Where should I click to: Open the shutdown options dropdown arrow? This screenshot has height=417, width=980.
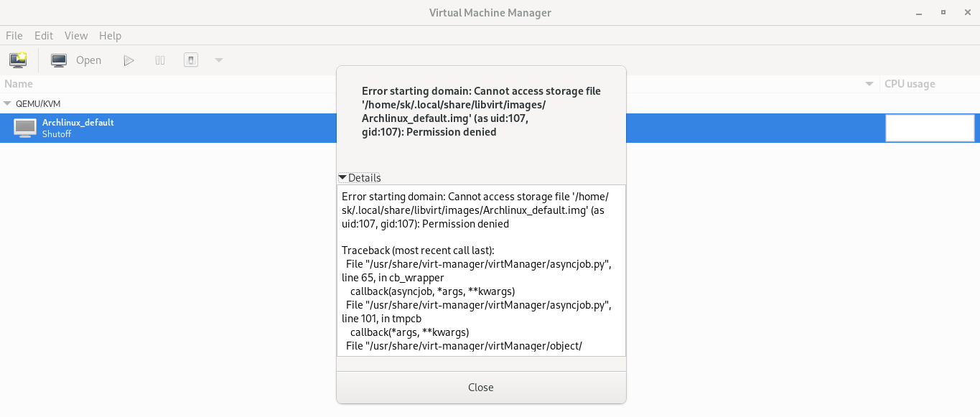[218, 60]
